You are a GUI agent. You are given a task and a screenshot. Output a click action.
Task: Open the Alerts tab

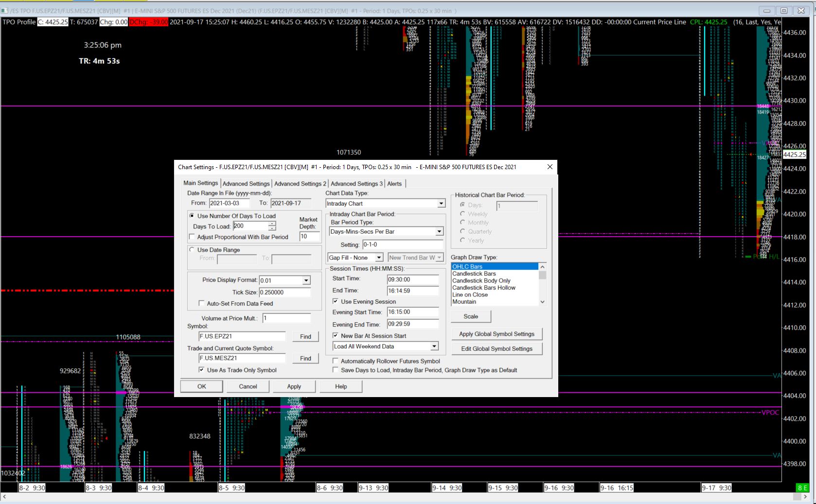[x=394, y=184]
